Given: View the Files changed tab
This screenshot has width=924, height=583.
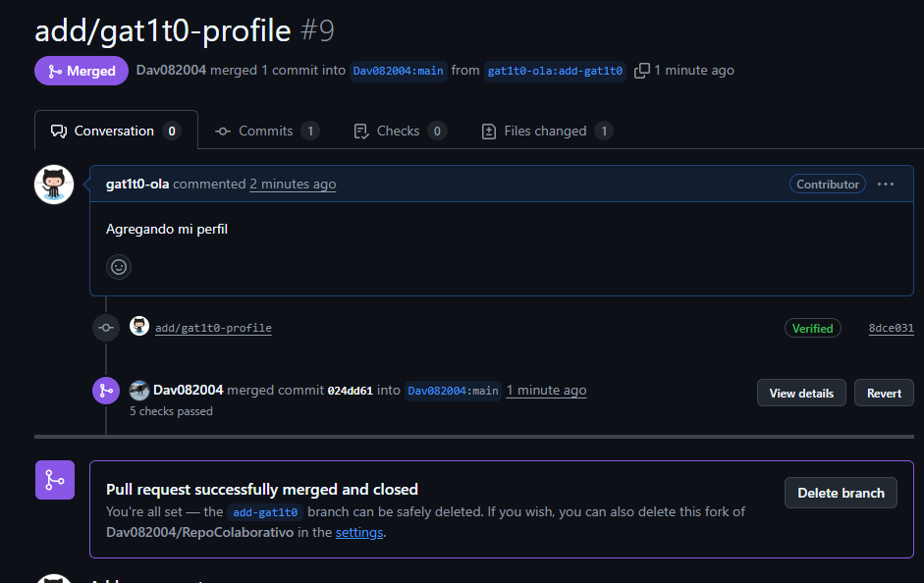Looking at the screenshot, I should (x=547, y=131).
